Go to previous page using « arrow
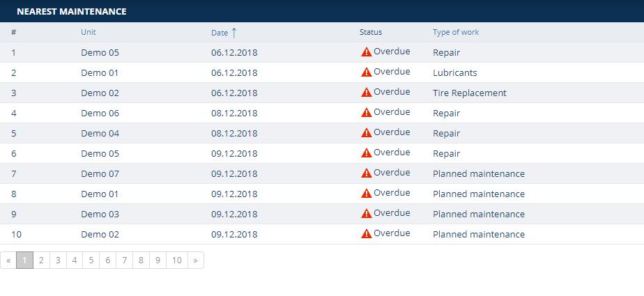 pos(8,260)
